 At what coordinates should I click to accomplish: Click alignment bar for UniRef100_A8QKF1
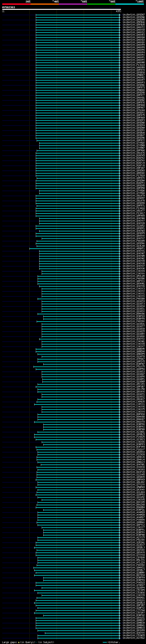(75, 249)
